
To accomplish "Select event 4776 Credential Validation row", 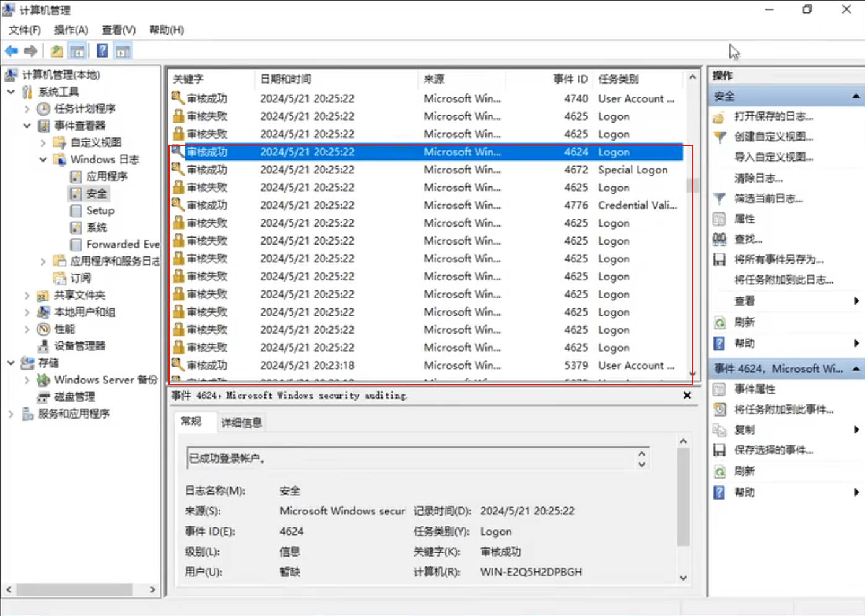I will tap(426, 205).
